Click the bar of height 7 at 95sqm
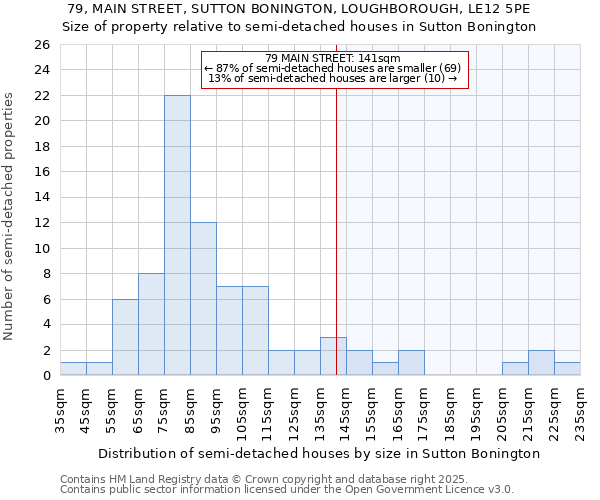 [230, 331]
